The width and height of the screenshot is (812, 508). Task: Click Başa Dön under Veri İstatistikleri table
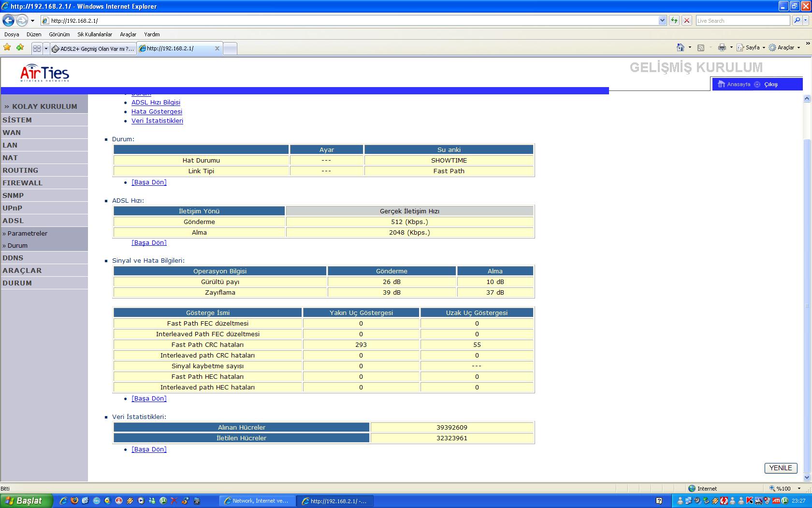(149, 449)
